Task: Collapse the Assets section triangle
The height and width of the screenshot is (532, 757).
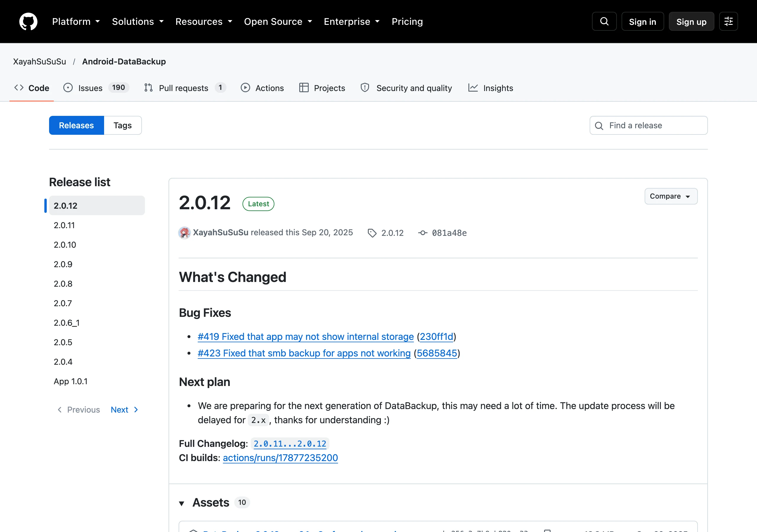Action: pos(182,503)
